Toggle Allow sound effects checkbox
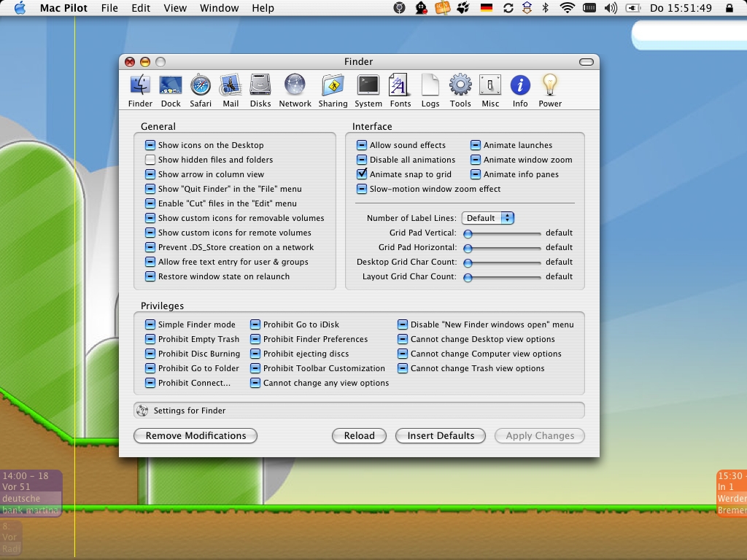The width and height of the screenshot is (747, 560). click(x=362, y=145)
